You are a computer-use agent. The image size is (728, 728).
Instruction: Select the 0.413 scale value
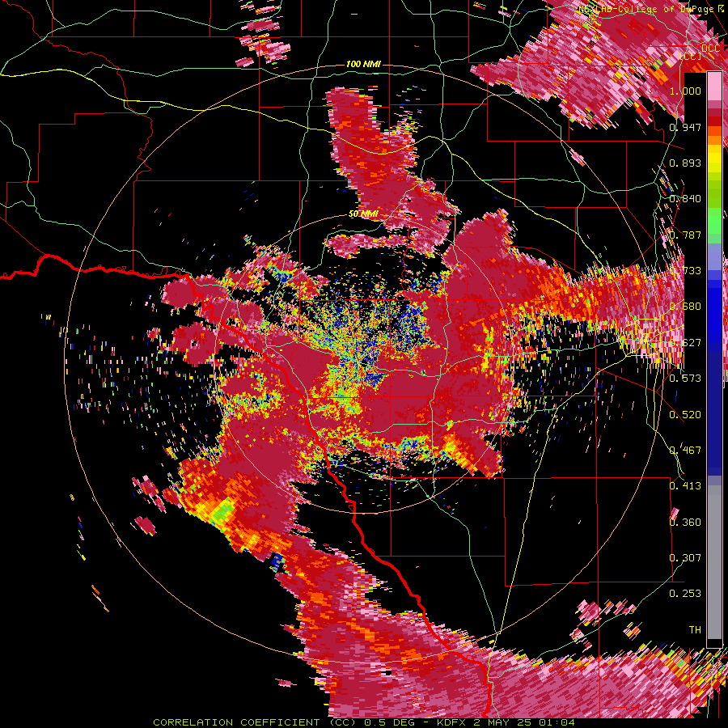click(x=685, y=485)
